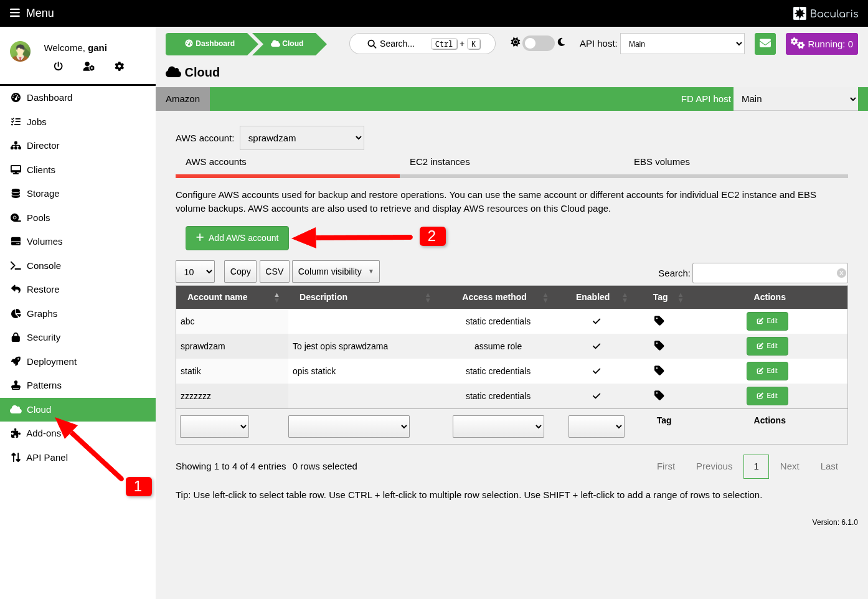The width and height of the screenshot is (868, 599).
Task: Click the tag icon in abc row
Action: [659, 321]
